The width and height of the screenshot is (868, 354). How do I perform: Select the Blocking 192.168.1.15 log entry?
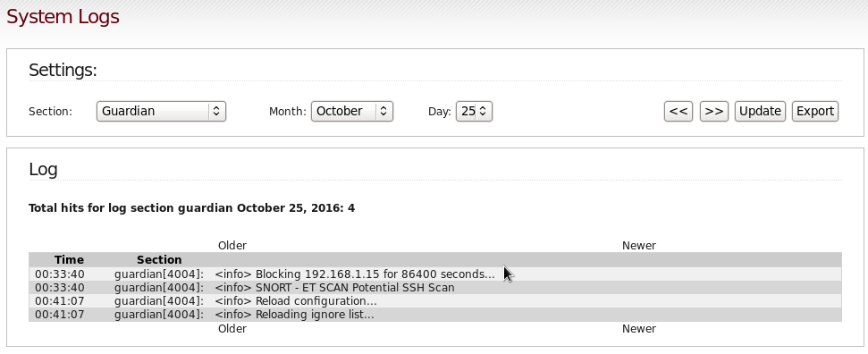(435, 274)
